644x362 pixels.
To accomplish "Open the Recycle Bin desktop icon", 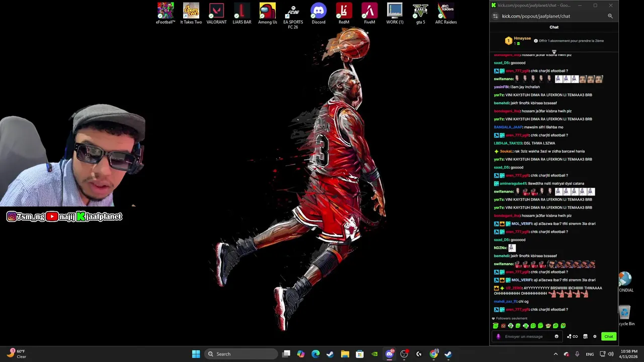I will (x=625, y=316).
